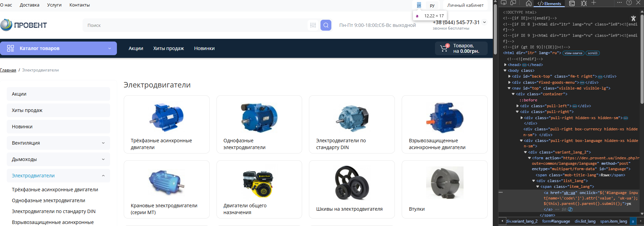Open Двигатели общего назначения card
This screenshot has width=644, height=226.
259,189
